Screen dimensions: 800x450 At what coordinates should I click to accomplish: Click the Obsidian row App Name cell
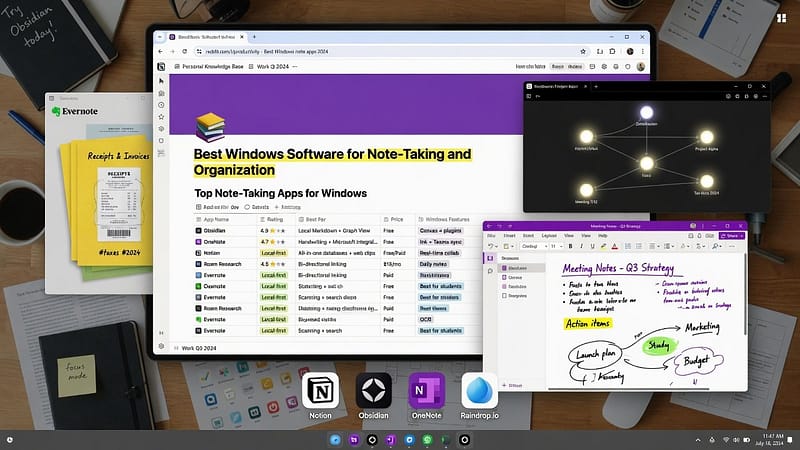224,231
